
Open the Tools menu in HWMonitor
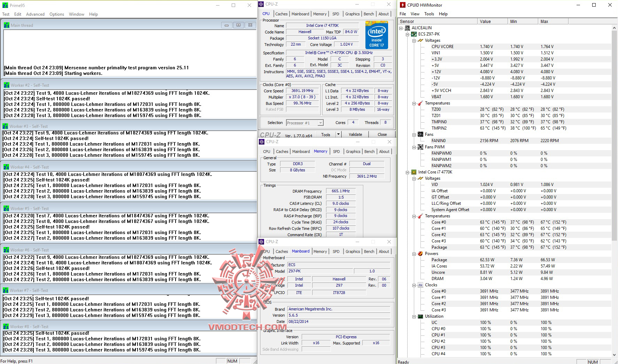click(x=429, y=14)
